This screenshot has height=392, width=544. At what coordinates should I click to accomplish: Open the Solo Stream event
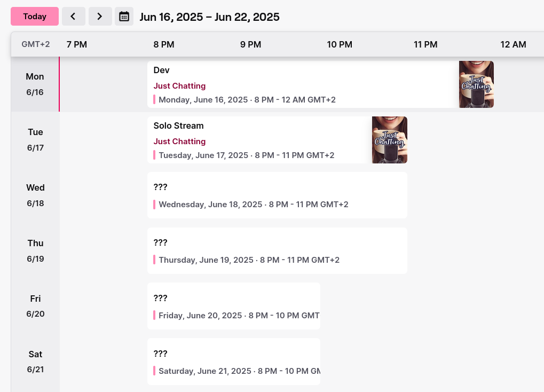277,140
